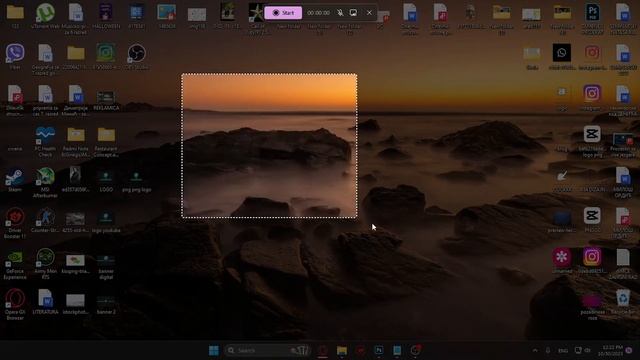Open the uTorrent Web desktop shortcut
Image resolution: width=640 pixels, height=360 pixels.
click(45, 16)
